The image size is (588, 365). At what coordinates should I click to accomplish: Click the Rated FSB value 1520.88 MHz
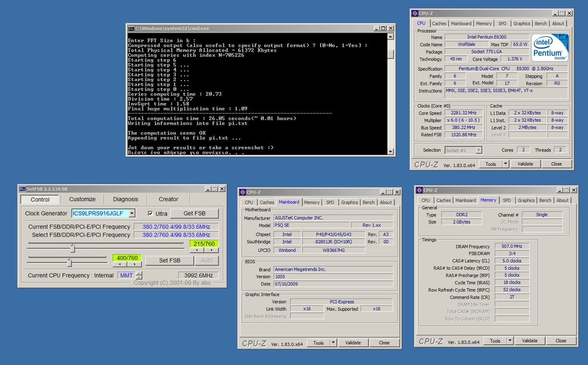pos(463,135)
